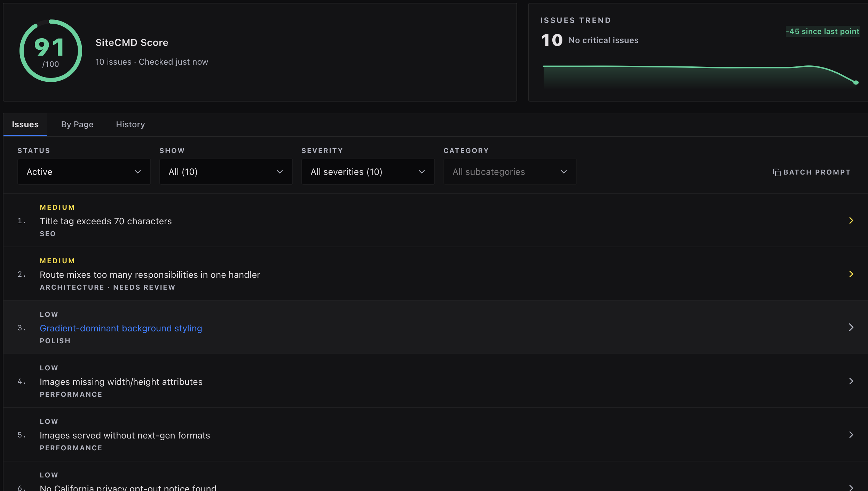Click the endpoint dot on Issues Trend chart
This screenshot has width=868, height=491.
point(856,82)
